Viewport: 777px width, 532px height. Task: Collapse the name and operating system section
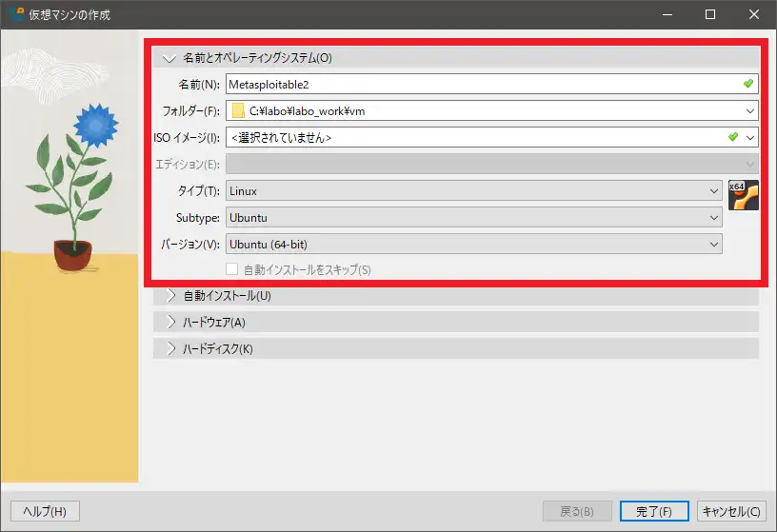coord(170,58)
